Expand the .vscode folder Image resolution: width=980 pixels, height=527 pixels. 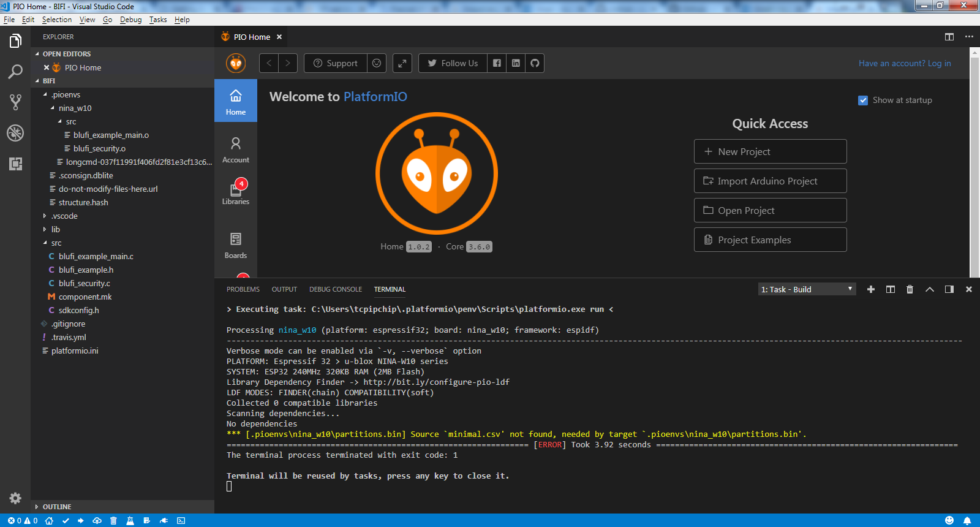123,216
